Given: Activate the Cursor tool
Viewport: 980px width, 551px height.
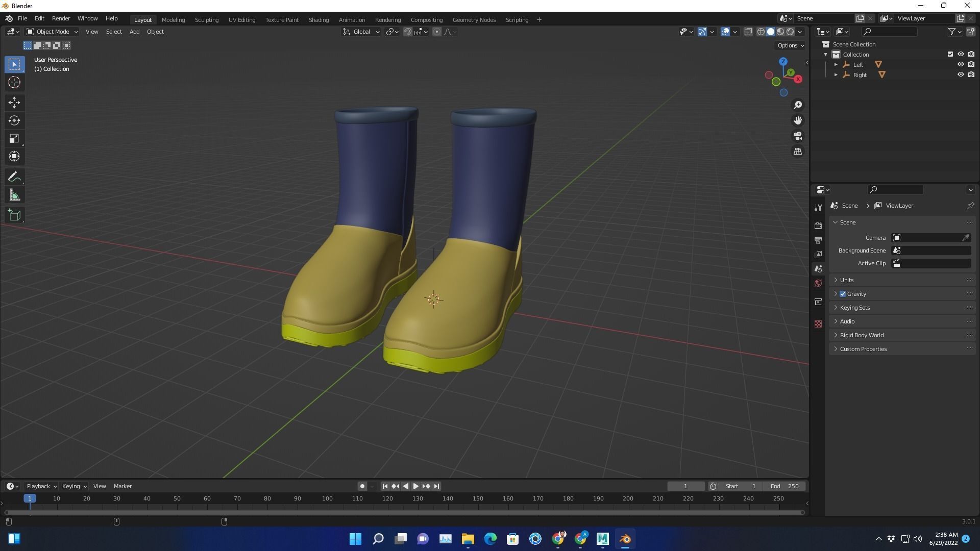Looking at the screenshot, I should [14, 82].
